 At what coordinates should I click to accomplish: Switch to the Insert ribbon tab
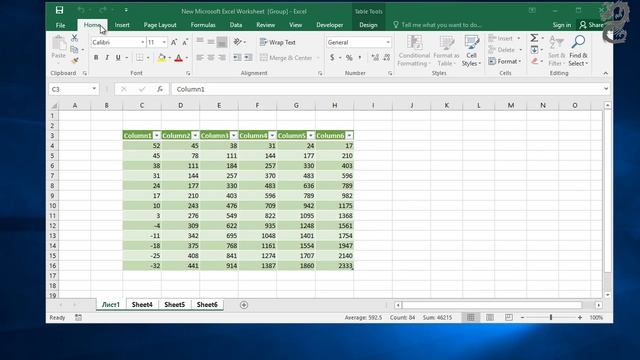122,25
